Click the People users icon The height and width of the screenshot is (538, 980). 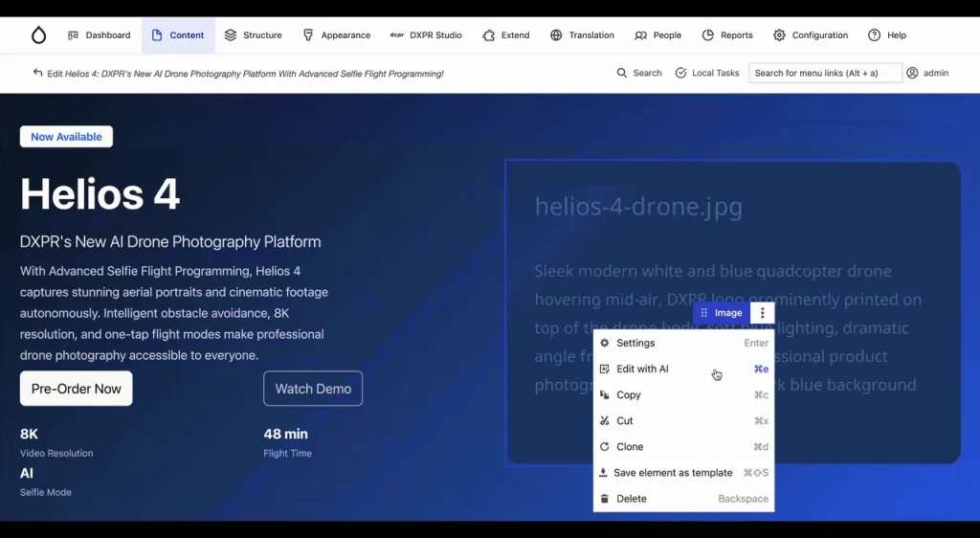coord(640,35)
